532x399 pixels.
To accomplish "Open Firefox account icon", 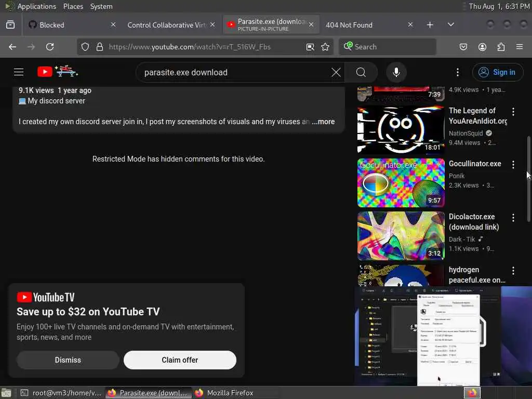I will [x=482, y=47].
